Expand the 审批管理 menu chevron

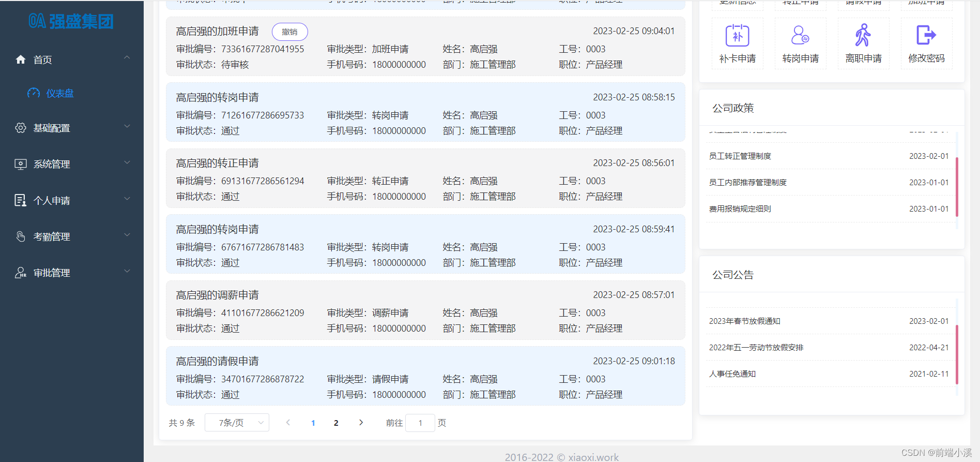tap(127, 271)
